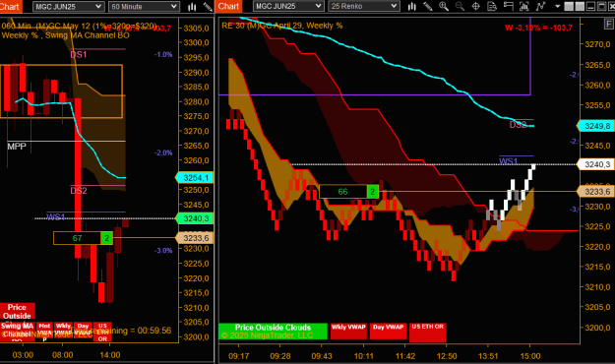
Task: Click the WS1 label in Renko chart
Action: 509,160
